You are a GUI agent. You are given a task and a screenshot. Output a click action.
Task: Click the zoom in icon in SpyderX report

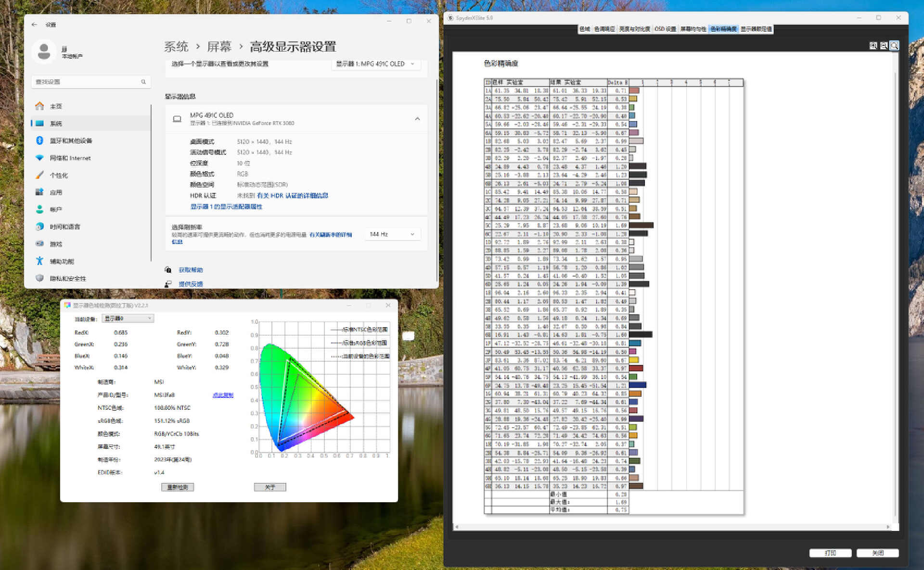click(873, 46)
